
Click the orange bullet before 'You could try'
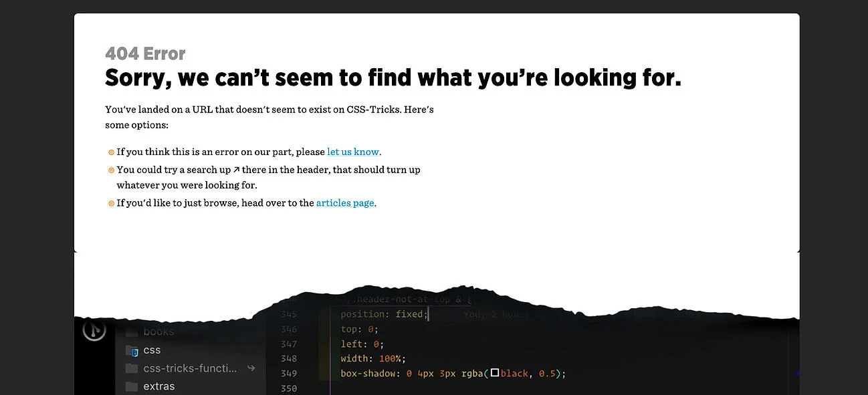click(111, 170)
